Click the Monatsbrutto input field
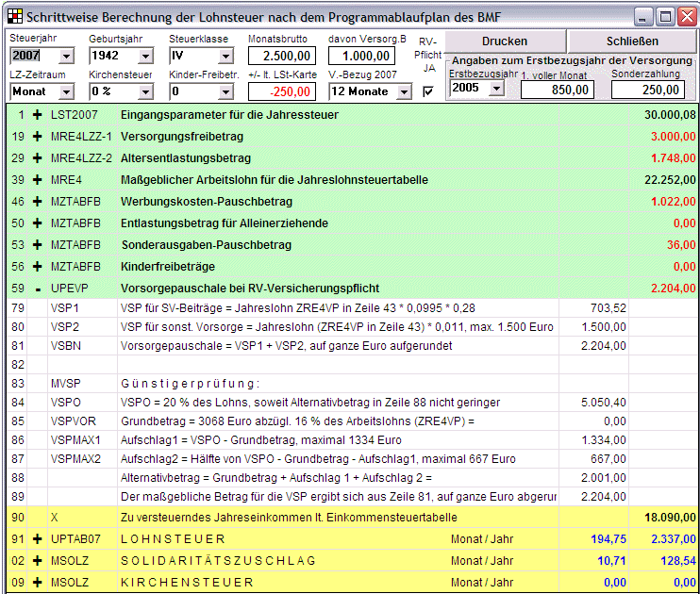This screenshot has height=594, width=700. pyautogui.click(x=282, y=56)
